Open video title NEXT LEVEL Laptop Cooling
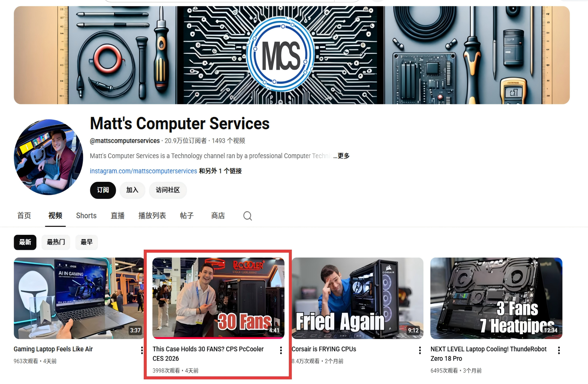The image size is (588, 384). click(x=489, y=354)
